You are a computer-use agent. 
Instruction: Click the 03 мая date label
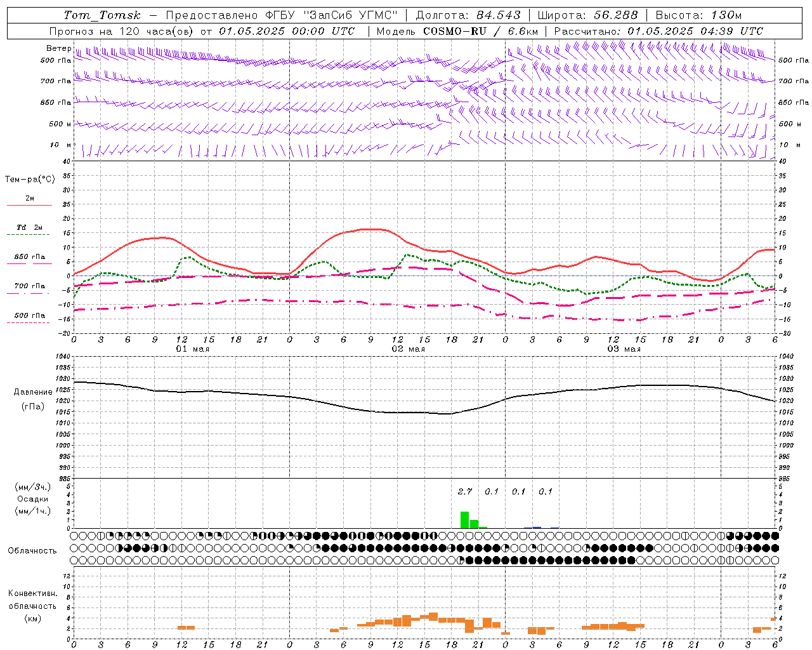pyautogui.click(x=624, y=349)
